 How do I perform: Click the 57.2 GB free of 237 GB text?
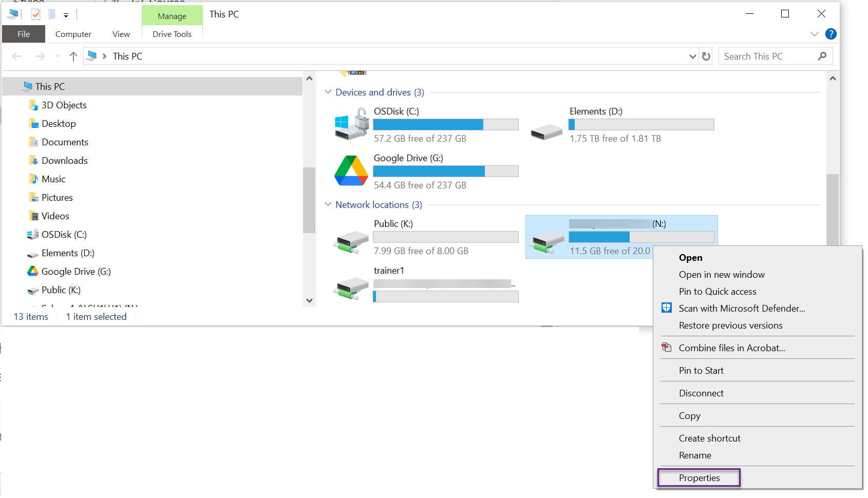pyautogui.click(x=420, y=139)
